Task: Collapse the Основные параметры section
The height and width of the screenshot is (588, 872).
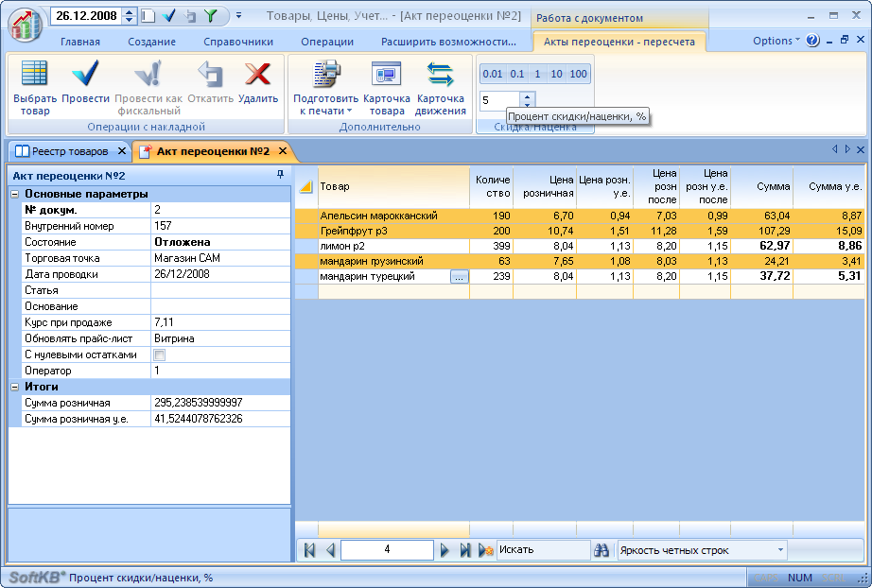Action: (x=15, y=194)
